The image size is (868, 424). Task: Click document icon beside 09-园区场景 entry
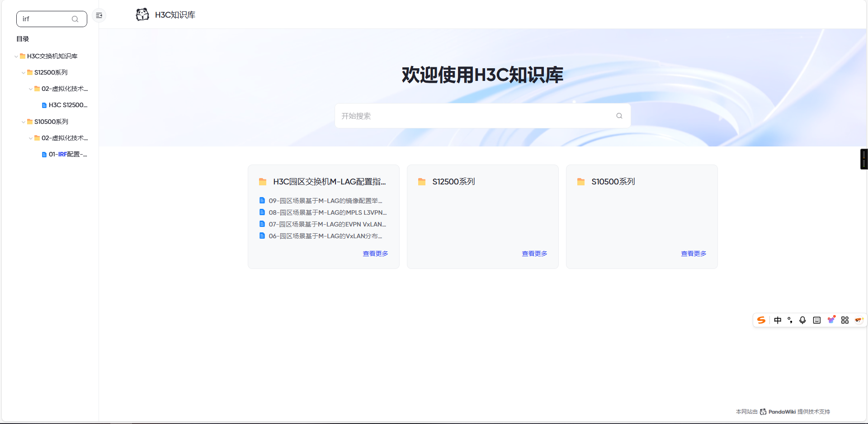point(262,200)
